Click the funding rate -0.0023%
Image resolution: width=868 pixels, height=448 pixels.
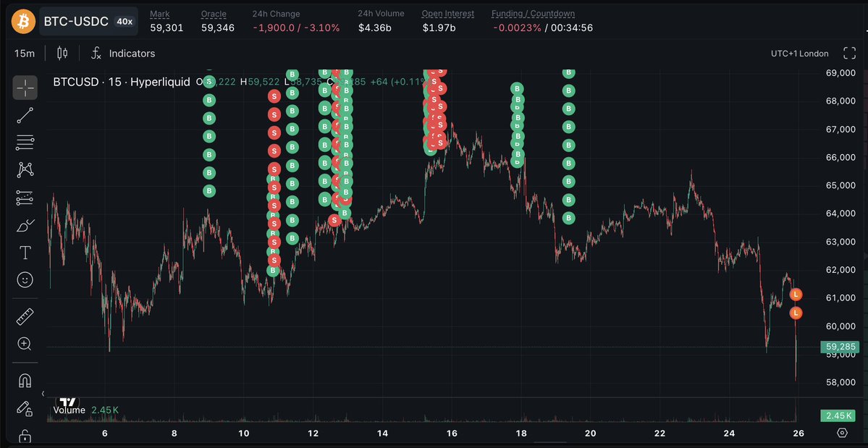(516, 28)
